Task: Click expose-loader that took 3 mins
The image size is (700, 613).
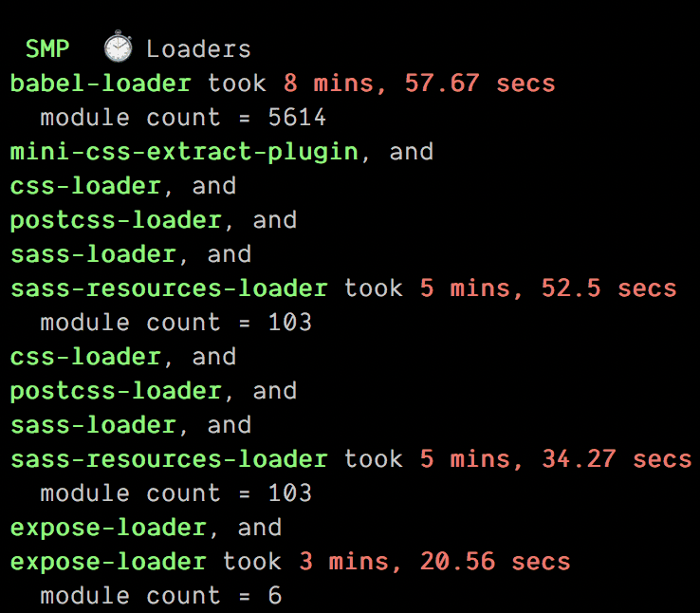Action: tap(108, 562)
